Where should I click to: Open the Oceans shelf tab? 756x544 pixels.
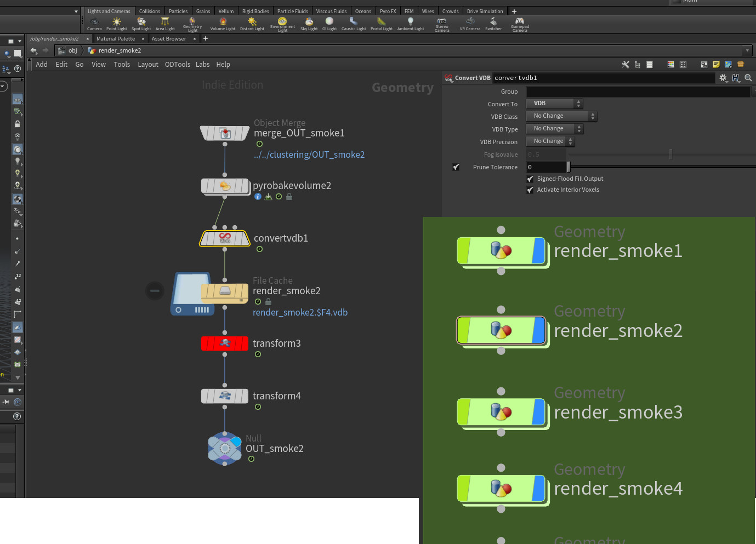363,12
